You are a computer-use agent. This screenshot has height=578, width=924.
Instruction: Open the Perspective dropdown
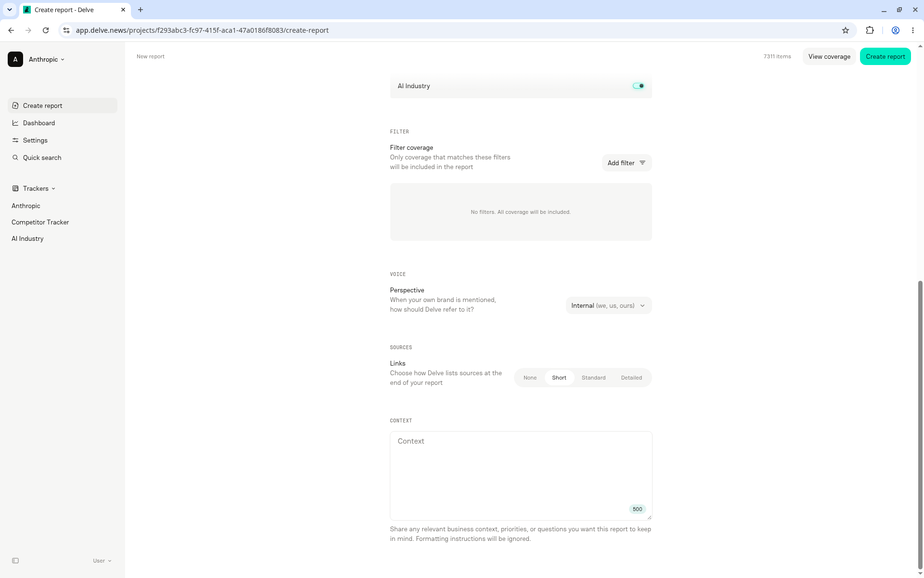click(609, 305)
